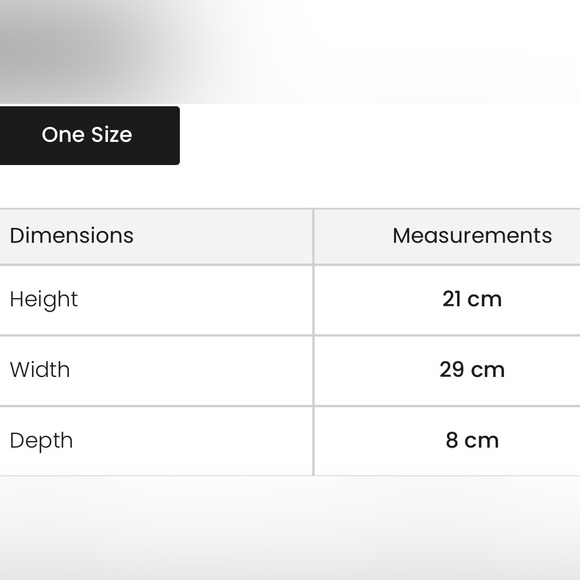Click the border line between Width and Depth rows
The width and height of the screenshot is (580, 580).
coord(290,406)
